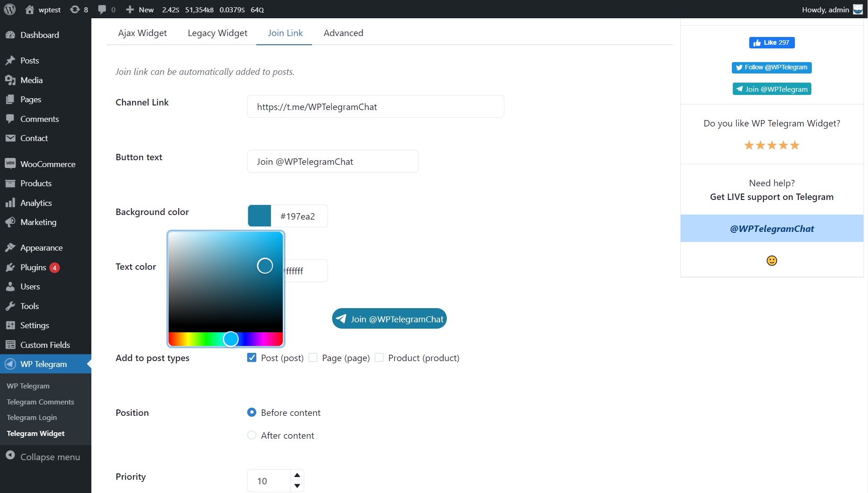Click Follow @WPTelegram Twitter button

[772, 67]
